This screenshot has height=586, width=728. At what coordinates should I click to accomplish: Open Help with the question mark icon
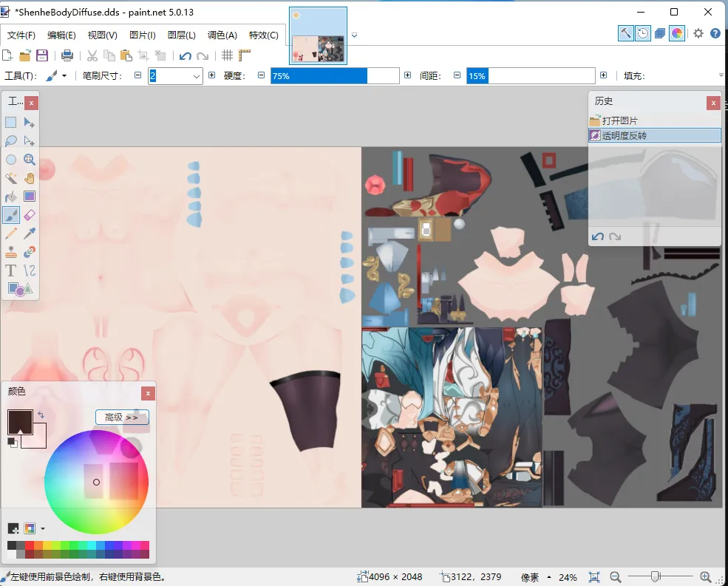pos(715,33)
